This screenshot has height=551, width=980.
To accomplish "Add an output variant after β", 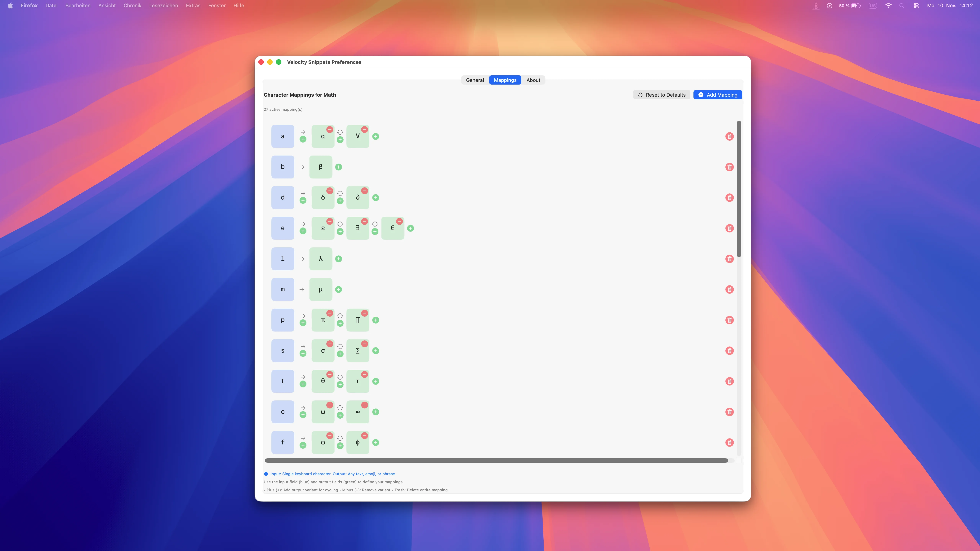I will [339, 167].
